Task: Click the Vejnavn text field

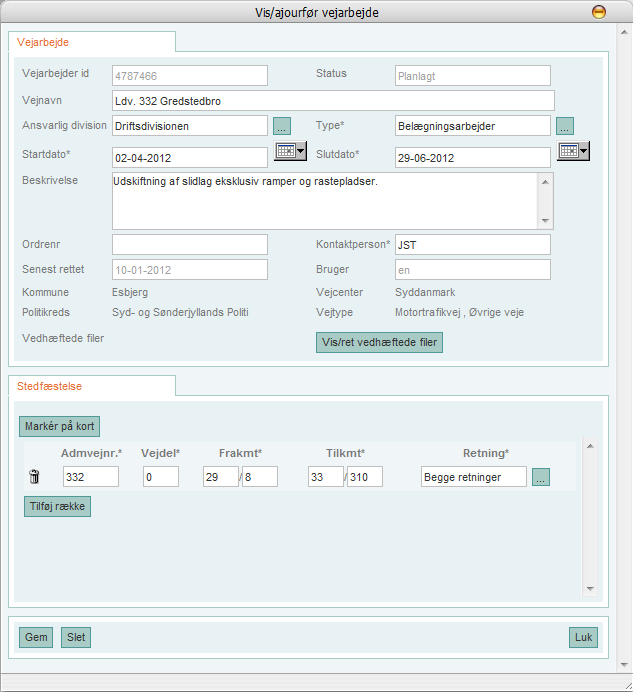Action: pyautogui.click(x=333, y=101)
